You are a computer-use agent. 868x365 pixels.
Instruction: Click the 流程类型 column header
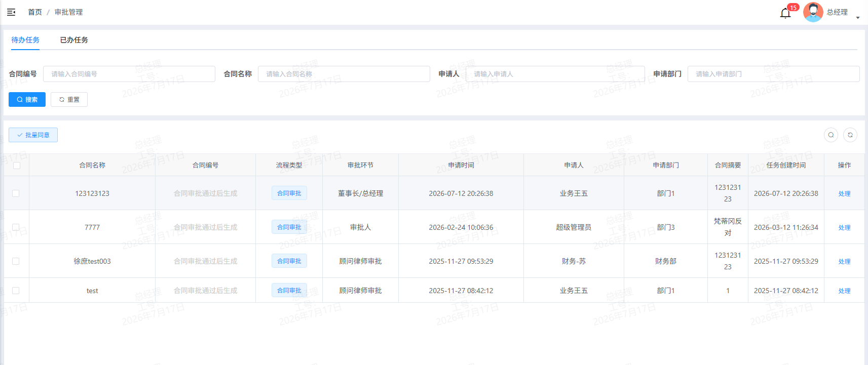pyautogui.click(x=289, y=165)
